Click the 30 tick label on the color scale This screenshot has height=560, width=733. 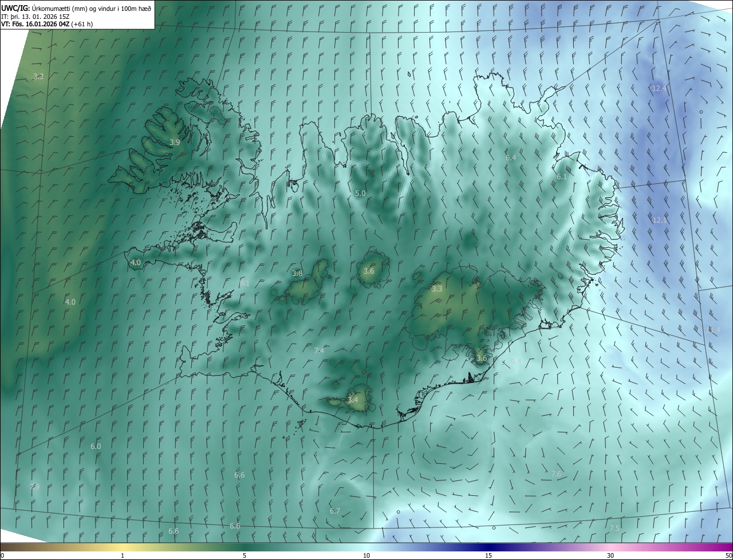pos(610,555)
